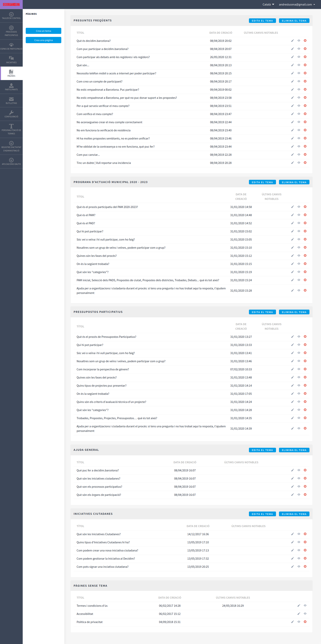Go to Espais de participació sidebar item

pos(11,46)
